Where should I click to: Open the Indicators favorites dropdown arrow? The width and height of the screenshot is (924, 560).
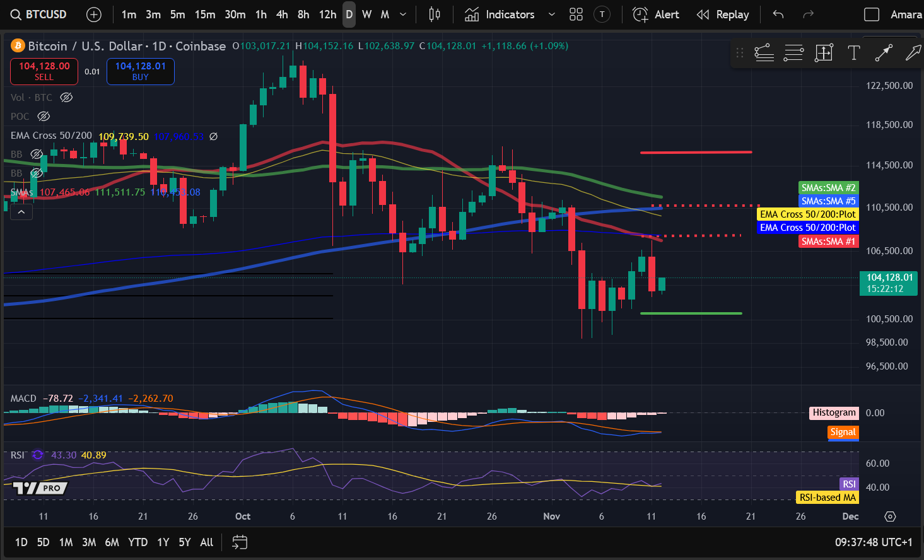pos(552,15)
